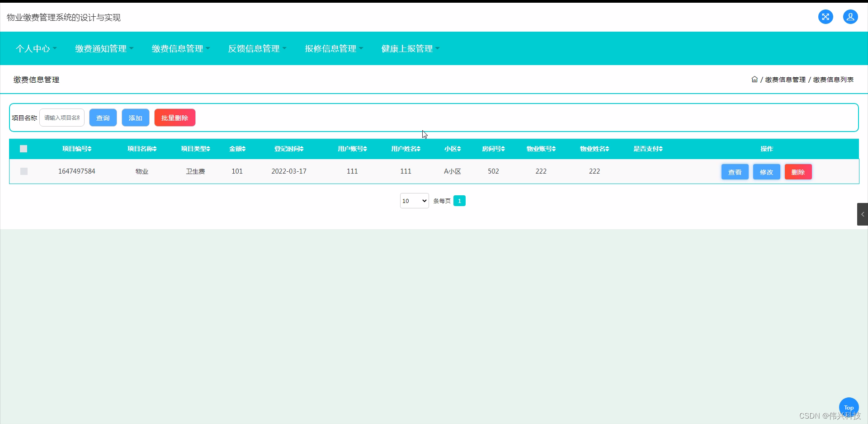Click the sort icon on 项目编号 column
868x424 pixels.
pos(90,149)
